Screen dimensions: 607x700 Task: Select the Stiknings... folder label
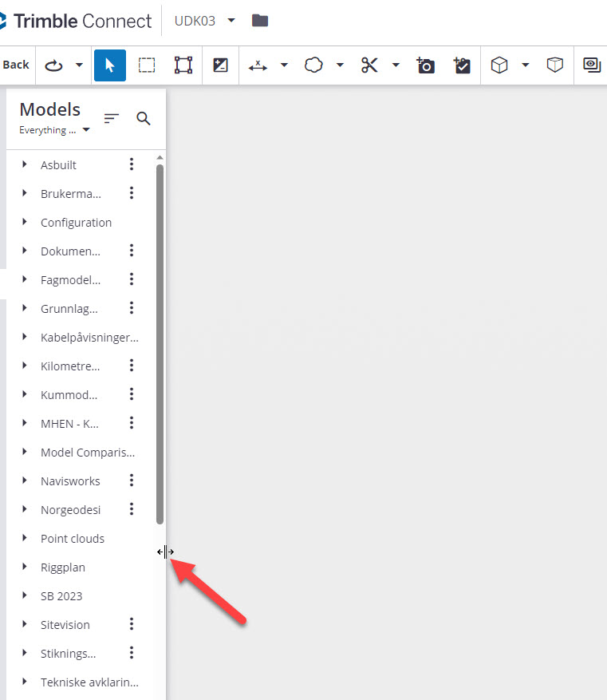69,654
